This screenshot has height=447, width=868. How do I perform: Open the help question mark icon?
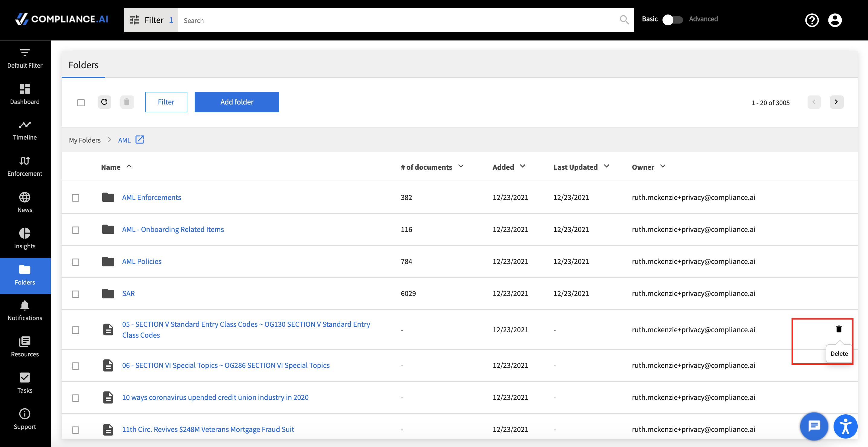(x=812, y=20)
